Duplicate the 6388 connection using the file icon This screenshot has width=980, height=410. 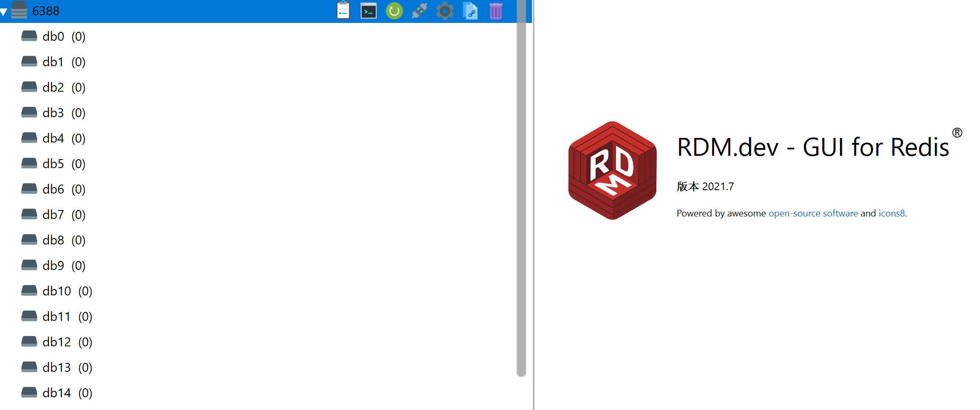point(470,11)
